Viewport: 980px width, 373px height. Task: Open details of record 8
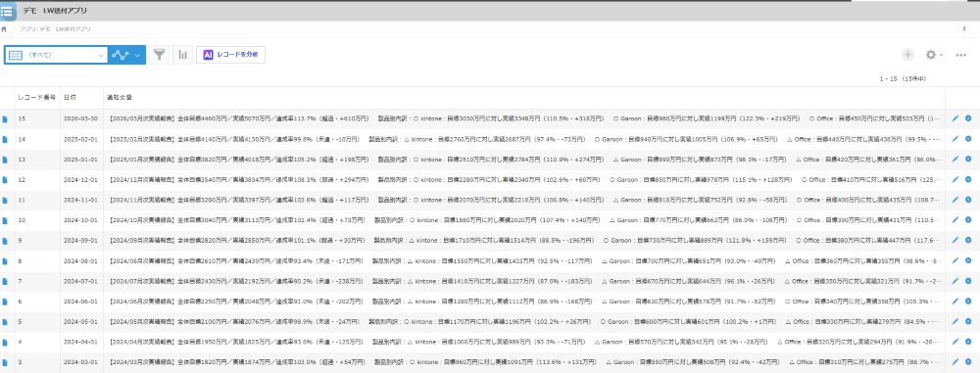coord(5,261)
